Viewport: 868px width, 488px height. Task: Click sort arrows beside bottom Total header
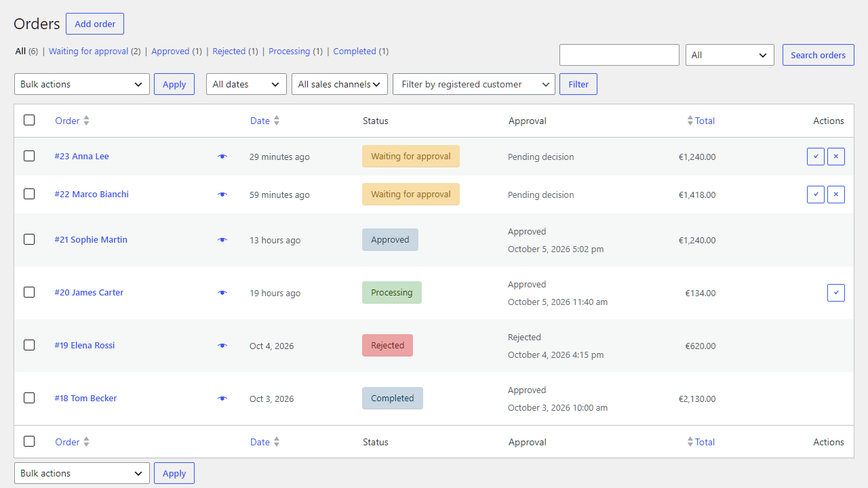click(690, 442)
